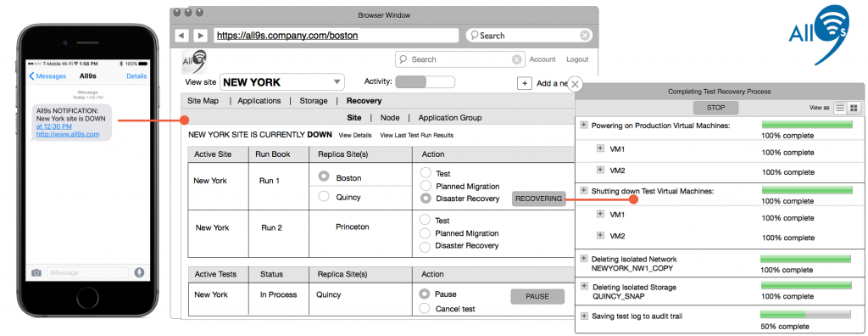This screenshot has height=336, width=868.
Task: Select Test action for Run 2
Action: (x=426, y=220)
